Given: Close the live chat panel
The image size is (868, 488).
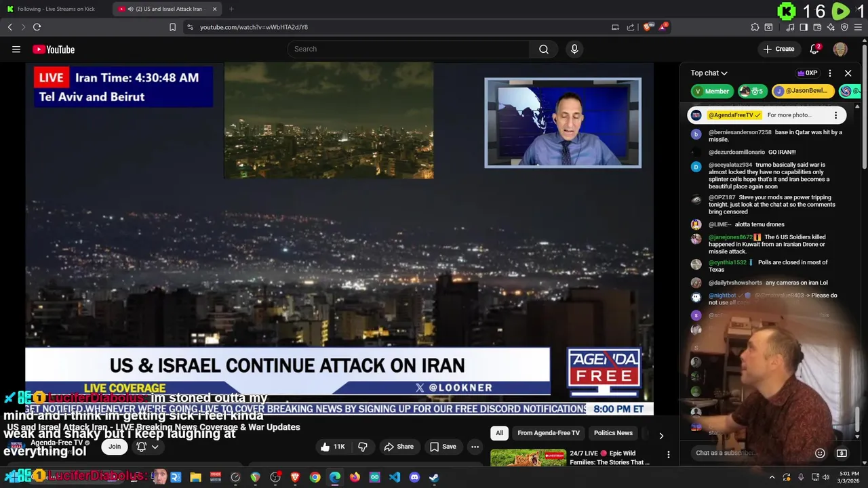Looking at the screenshot, I should 848,73.
